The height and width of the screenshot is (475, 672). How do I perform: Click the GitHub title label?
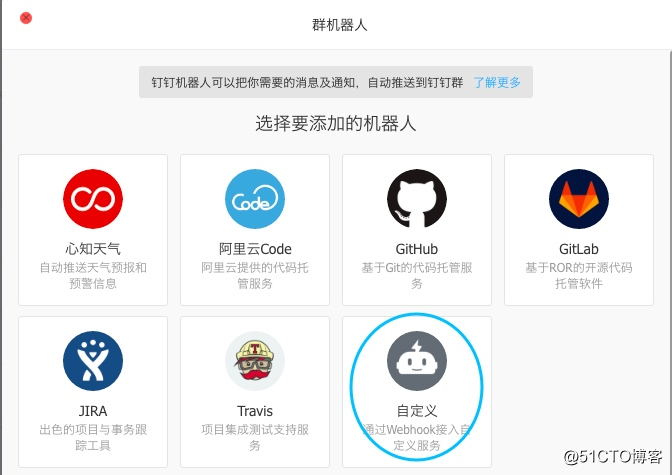pyautogui.click(x=417, y=249)
